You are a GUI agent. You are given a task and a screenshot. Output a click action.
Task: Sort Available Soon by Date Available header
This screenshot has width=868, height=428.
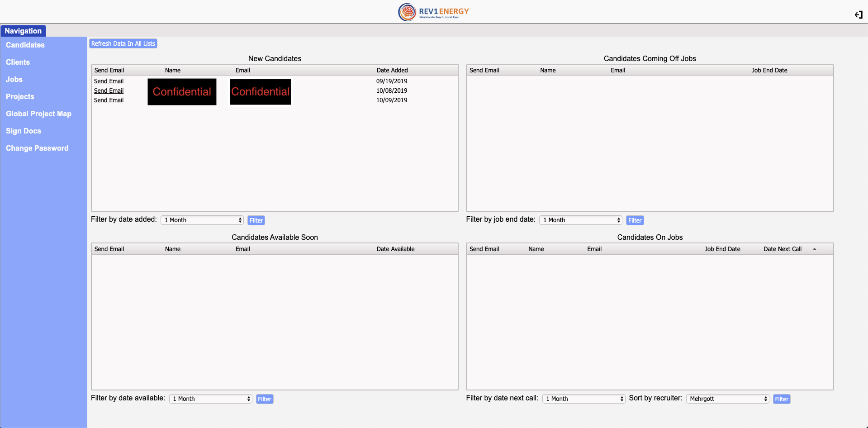(395, 249)
